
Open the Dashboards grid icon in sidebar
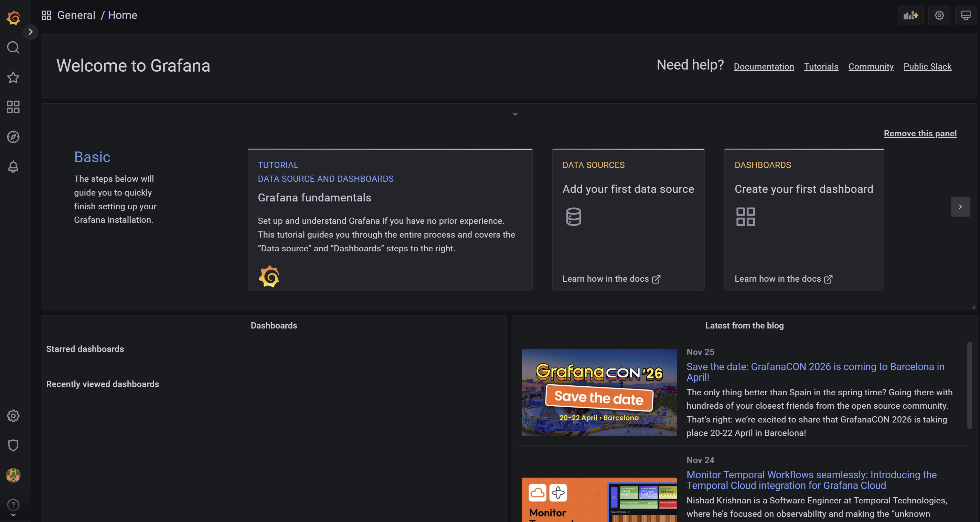coord(13,107)
